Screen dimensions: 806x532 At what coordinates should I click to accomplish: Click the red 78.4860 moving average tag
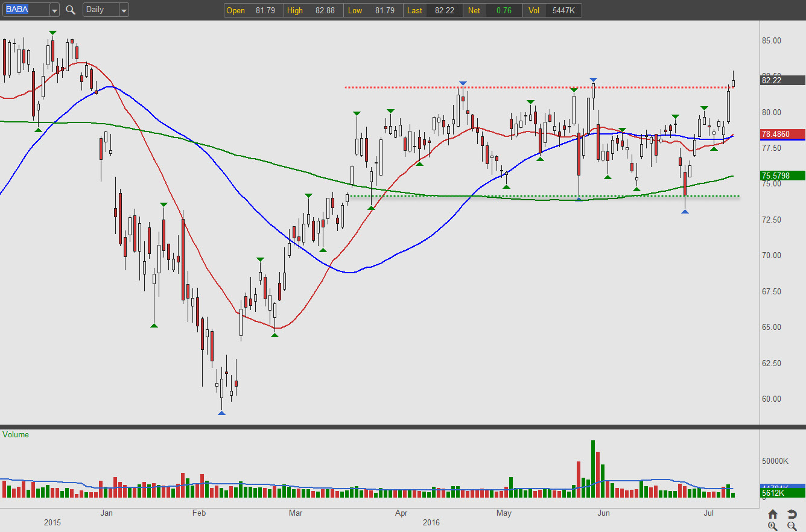tap(782, 134)
